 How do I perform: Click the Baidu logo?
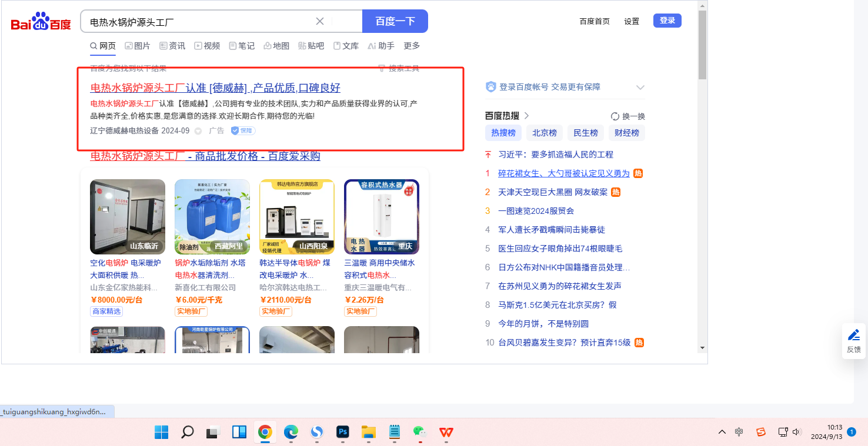[41, 22]
